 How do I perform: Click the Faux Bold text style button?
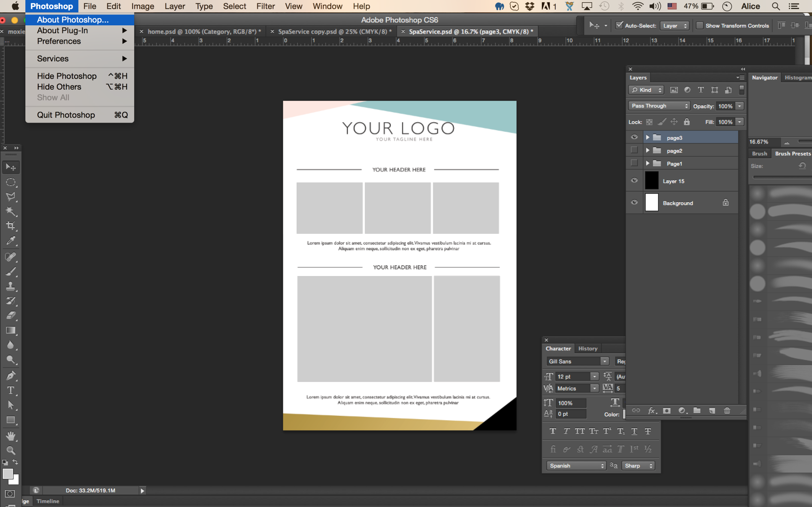click(x=553, y=431)
